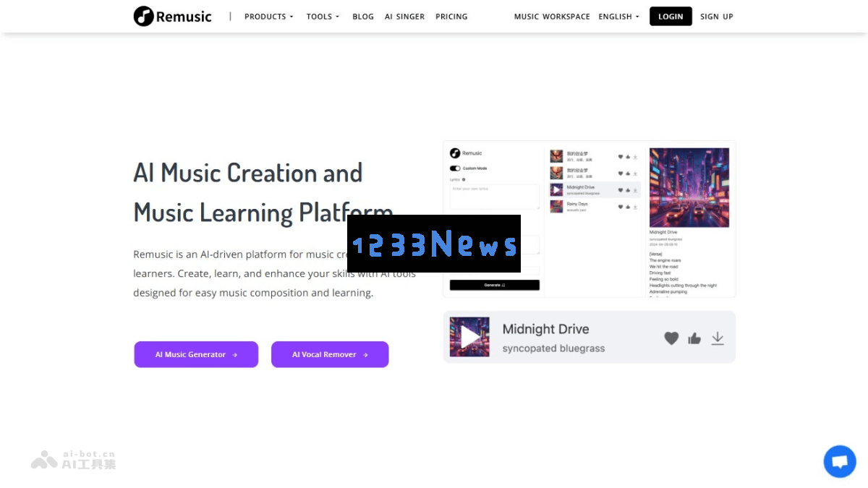The image size is (868, 488).
Task: Play Midnight Drive on the player card
Action: pyautogui.click(x=469, y=337)
